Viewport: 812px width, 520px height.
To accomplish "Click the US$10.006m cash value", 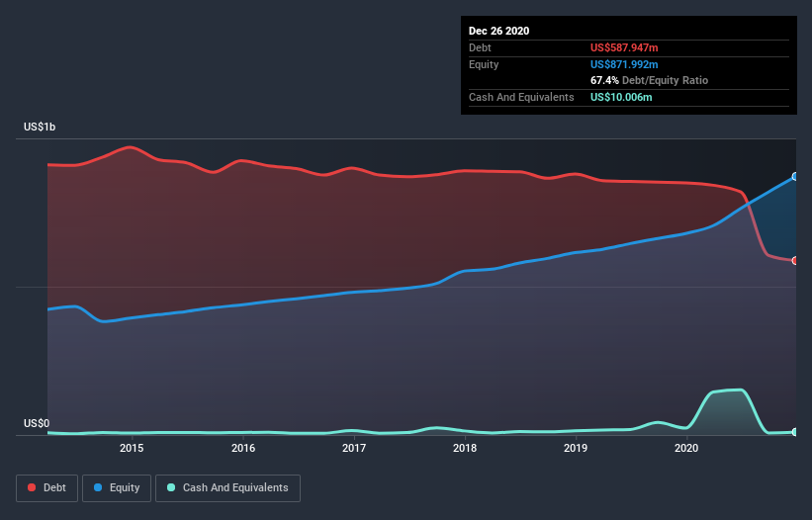I will (x=621, y=97).
